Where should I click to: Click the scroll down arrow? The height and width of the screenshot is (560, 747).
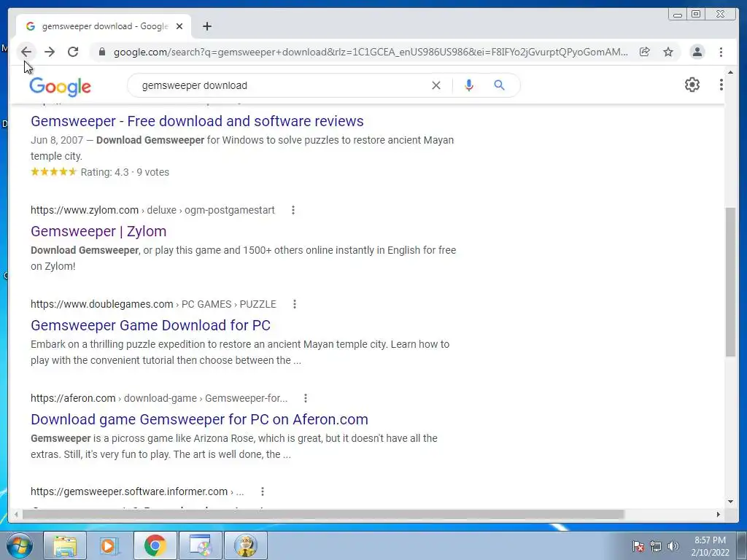(730, 502)
